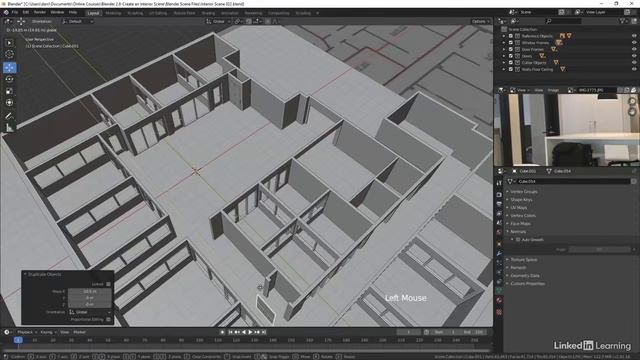Switch to the UV Editing workspace tab
The height and width of the screenshot is (360, 640).
(x=158, y=13)
